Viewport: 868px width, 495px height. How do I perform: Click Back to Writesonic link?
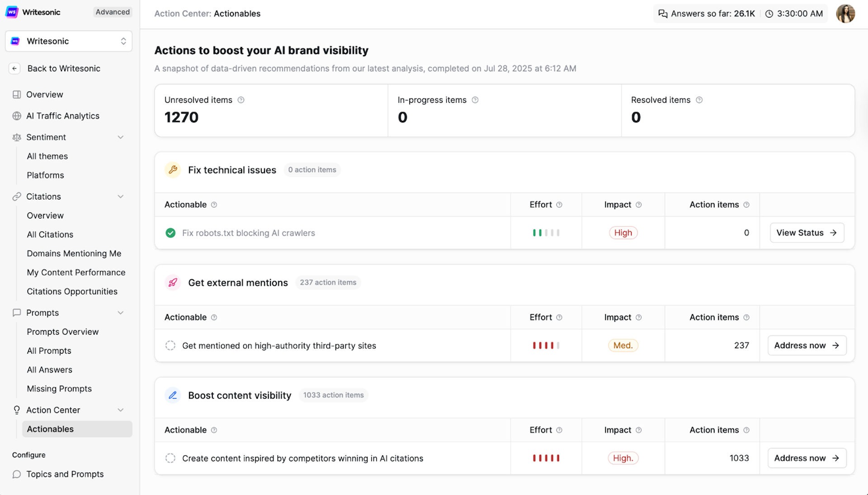tap(64, 68)
